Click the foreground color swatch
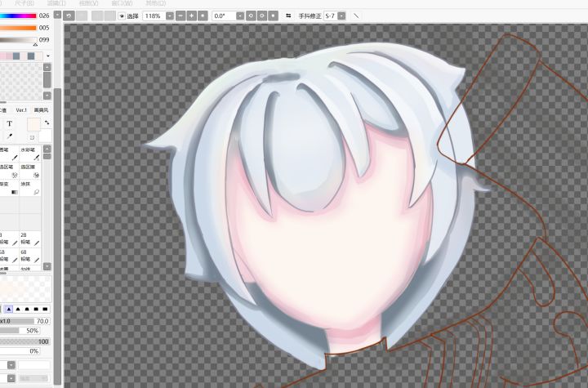The image size is (588, 388). click(33, 124)
